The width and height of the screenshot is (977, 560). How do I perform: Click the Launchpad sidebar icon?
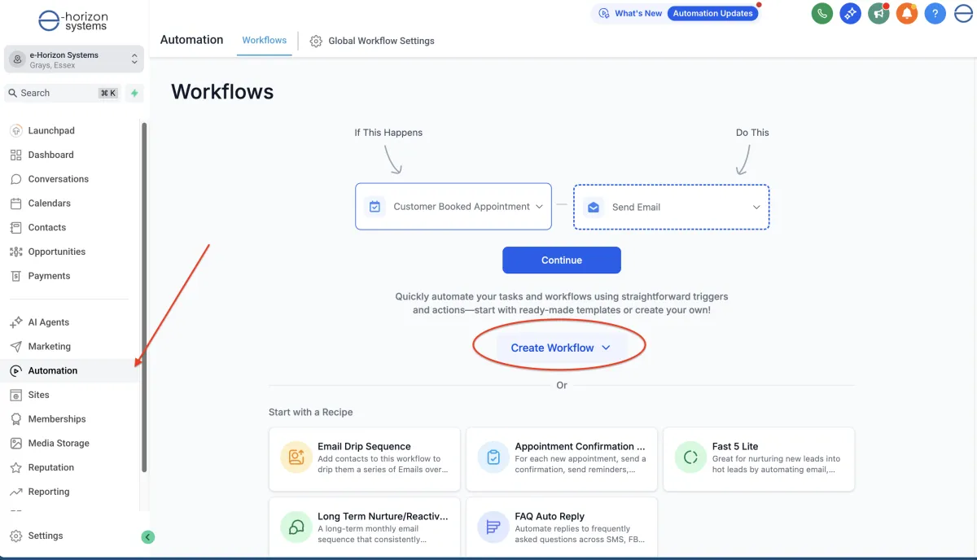click(x=16, y=131)
